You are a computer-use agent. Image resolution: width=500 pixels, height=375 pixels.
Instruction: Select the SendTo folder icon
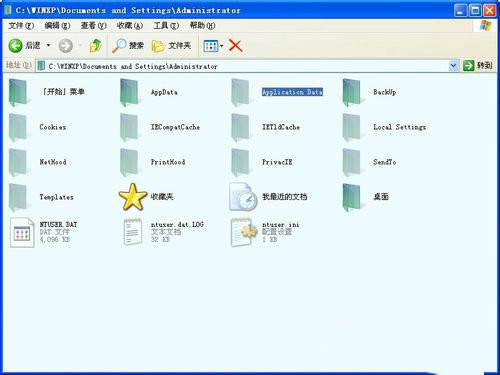click(352, 162)
